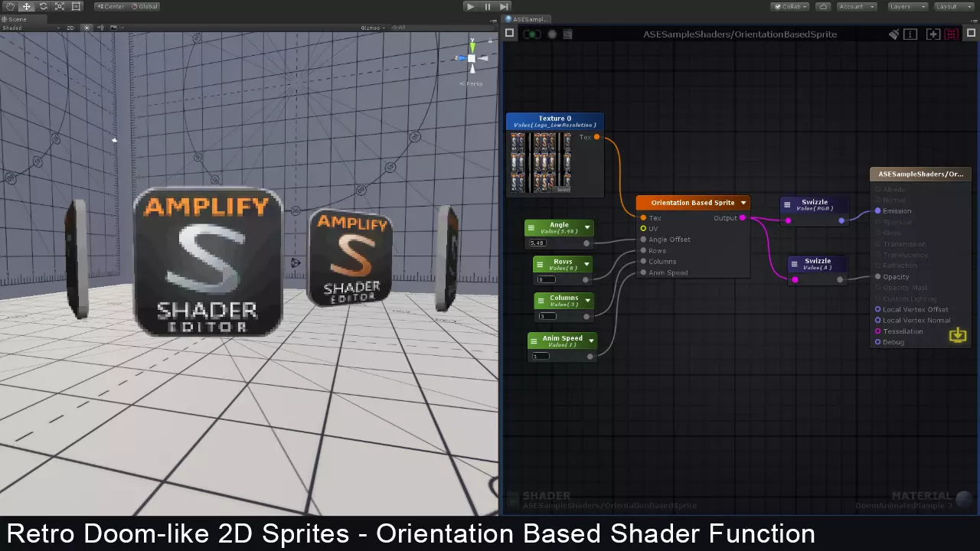
Task: Expand the Orientation Based Sprite node dropdown
Action: (x=742, y=202)
